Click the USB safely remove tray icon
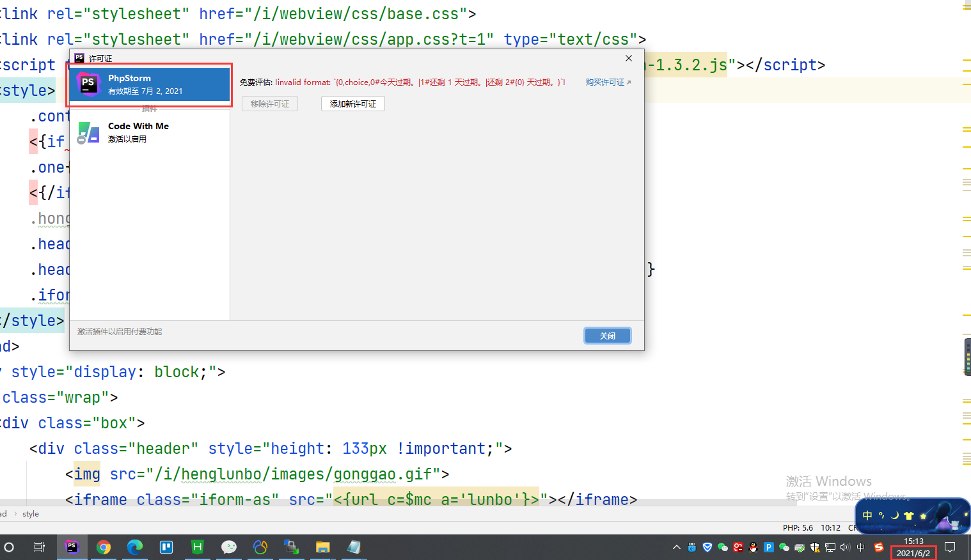Viewport: 971px width, 560px height. 691,547
